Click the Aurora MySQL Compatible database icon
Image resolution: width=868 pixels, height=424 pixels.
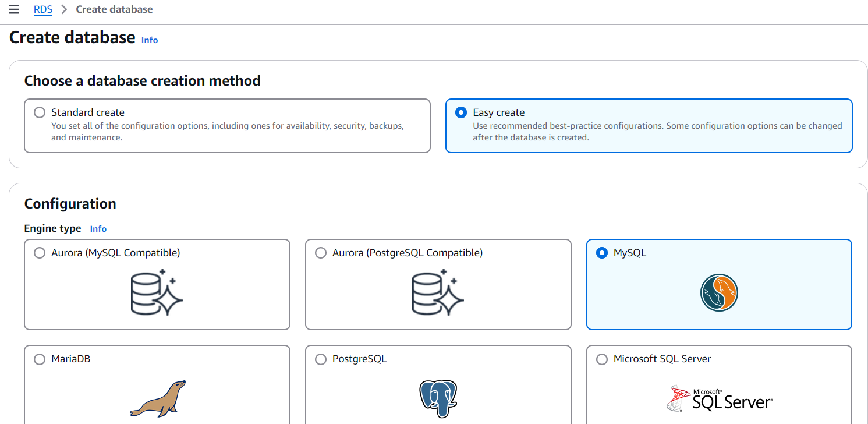(157, 292)
